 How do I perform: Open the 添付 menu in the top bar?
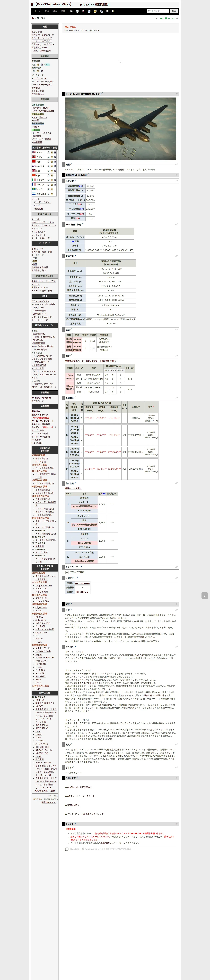click(63, 11)
